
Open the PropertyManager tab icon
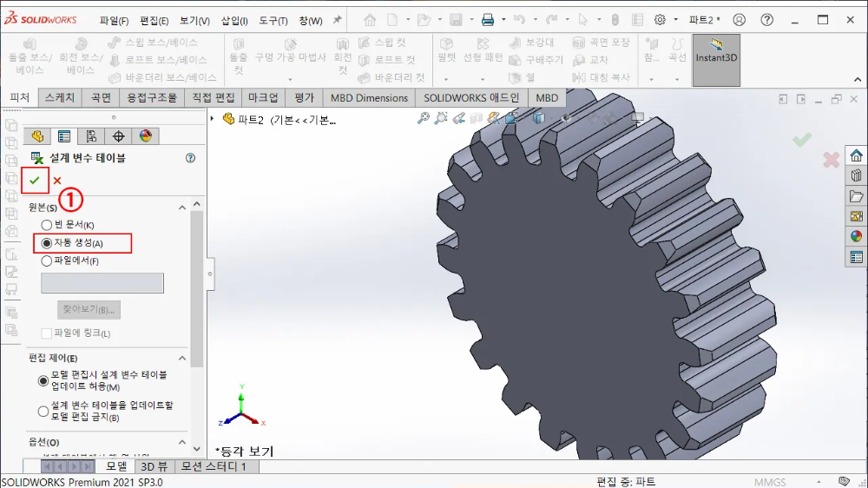tap(64, 136)
